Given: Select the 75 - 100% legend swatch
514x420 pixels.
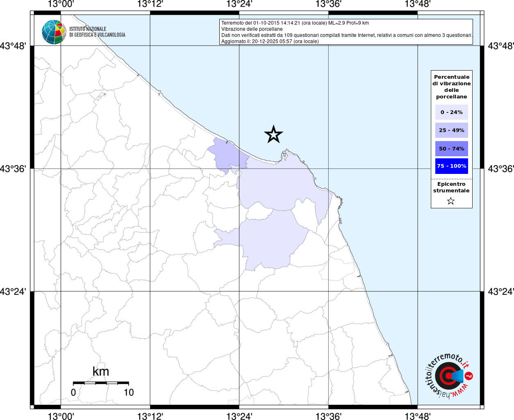Looking at the screenshot, I should click(451, 166).
